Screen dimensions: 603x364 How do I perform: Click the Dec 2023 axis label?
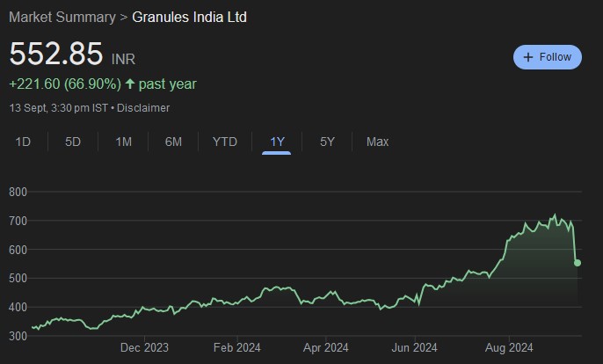(x=145, y=347)
